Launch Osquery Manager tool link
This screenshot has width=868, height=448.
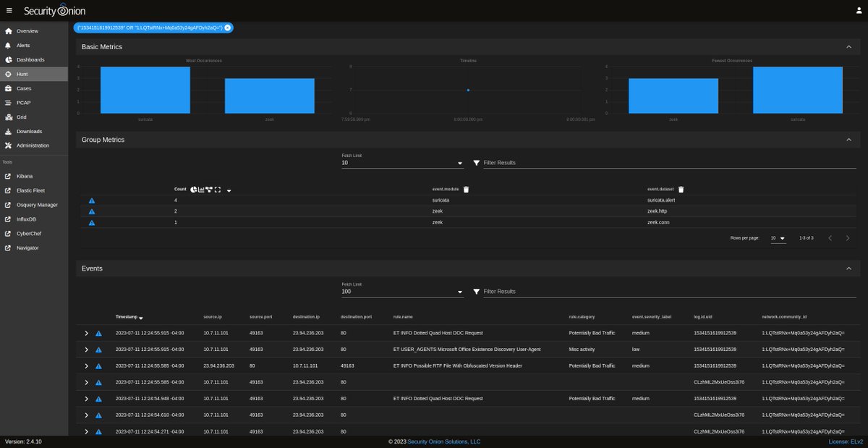pyautogui.click(x=34, y=205)
